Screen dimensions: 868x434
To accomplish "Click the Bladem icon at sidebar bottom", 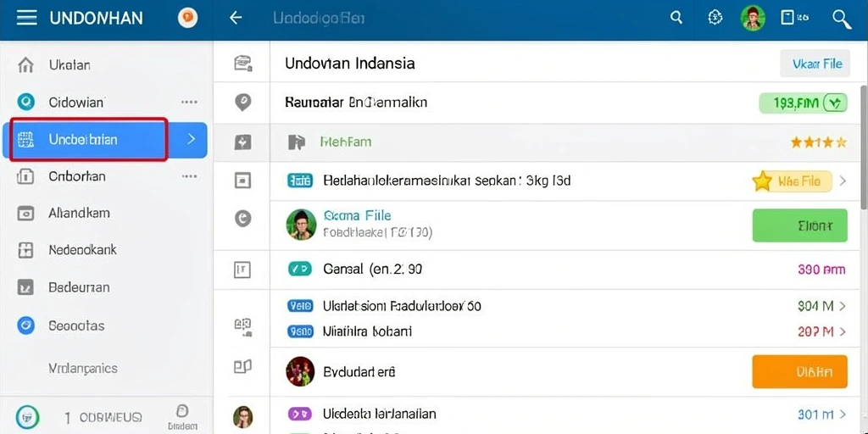I will [182, 416].
